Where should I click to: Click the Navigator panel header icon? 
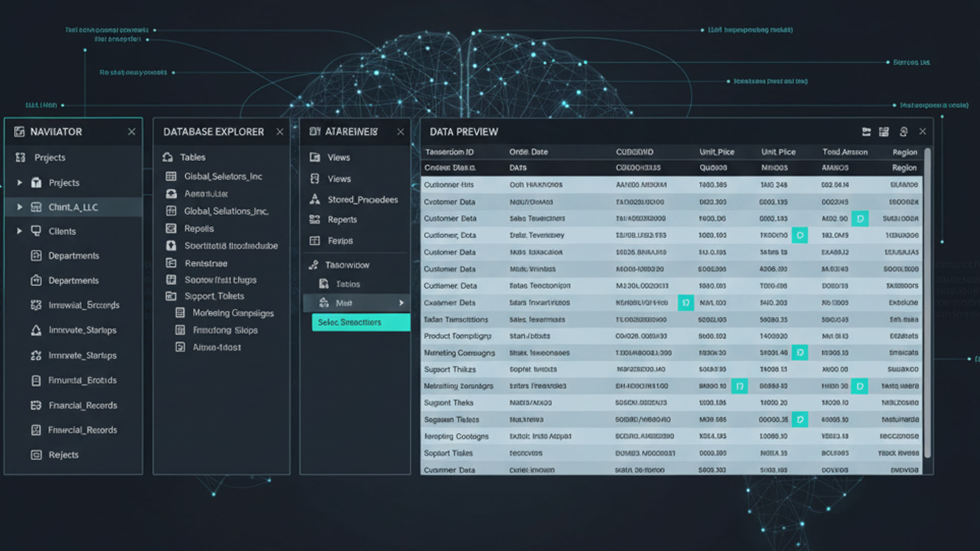pyautogui.click(x=19, y=132)
